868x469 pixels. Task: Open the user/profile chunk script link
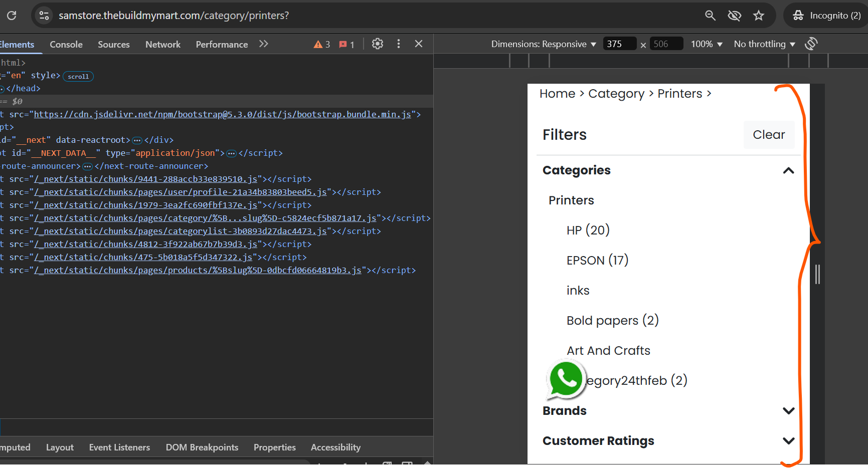point(181,192)
